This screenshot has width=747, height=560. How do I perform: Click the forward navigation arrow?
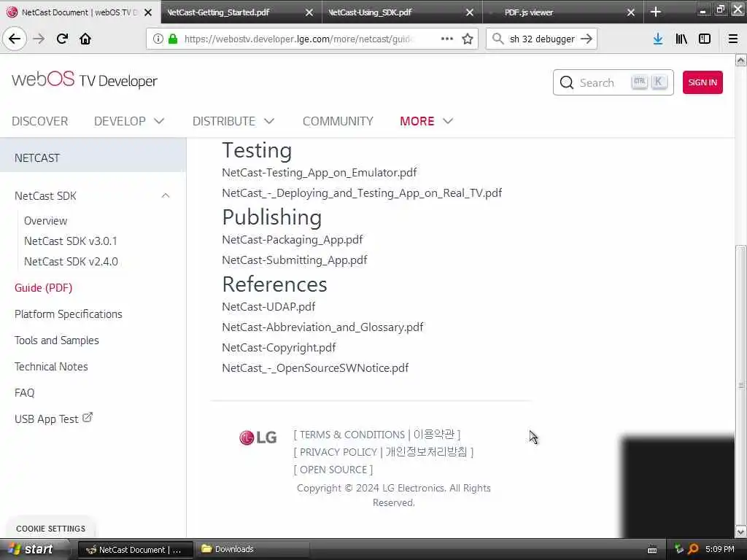(x=39, y=39)
